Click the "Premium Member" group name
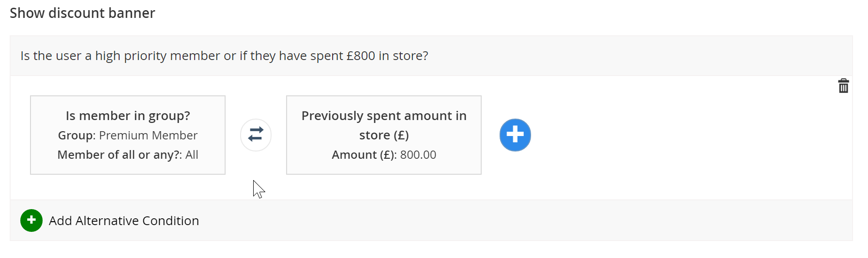868x258 pixels. click(148, 135)
